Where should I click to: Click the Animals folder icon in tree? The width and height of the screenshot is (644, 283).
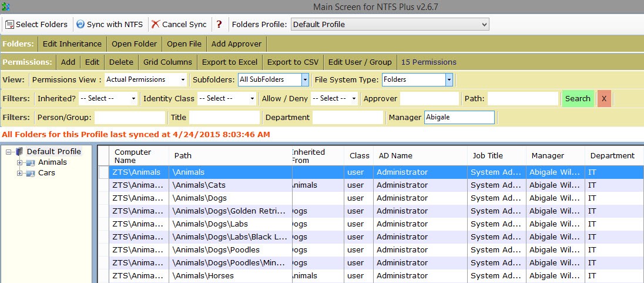click(31, 162)
